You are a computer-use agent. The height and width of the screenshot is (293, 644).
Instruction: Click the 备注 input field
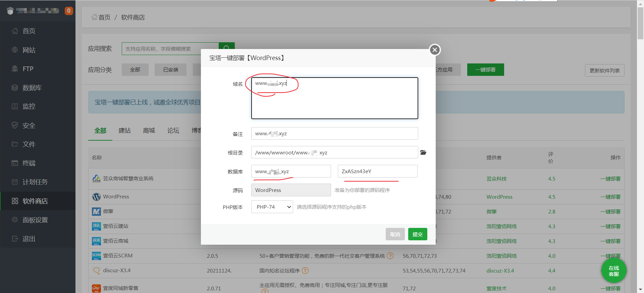tap(334, 134)
